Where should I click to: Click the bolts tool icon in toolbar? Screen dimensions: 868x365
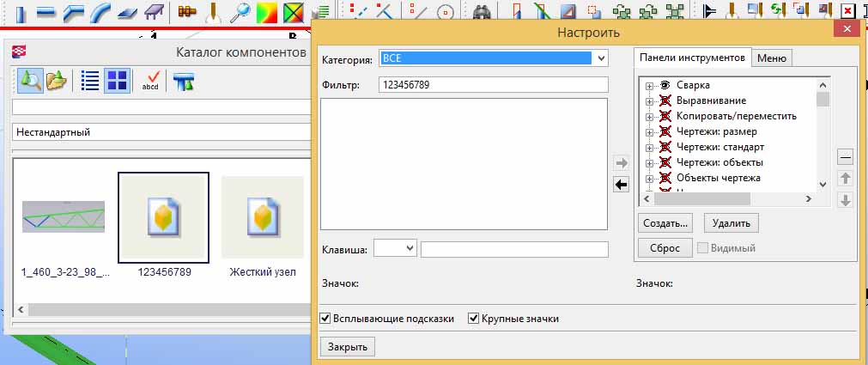pyautogui.click(x=189, y=12)
